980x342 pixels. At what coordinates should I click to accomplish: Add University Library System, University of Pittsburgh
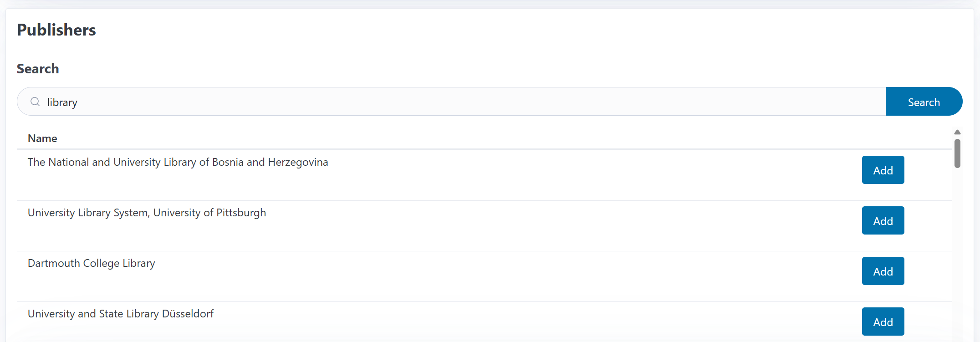(x=883, y=220)
